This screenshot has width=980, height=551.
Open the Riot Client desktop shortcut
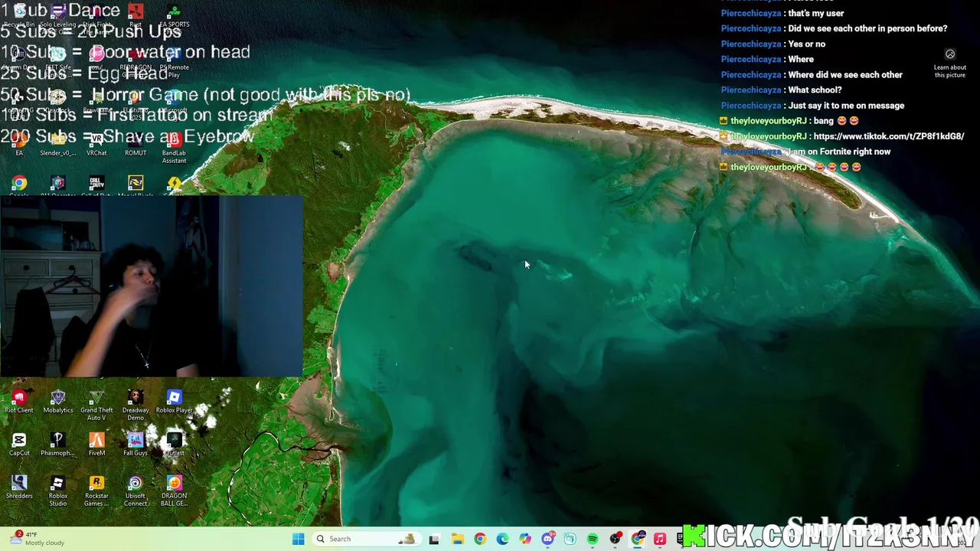pos(19,401)
